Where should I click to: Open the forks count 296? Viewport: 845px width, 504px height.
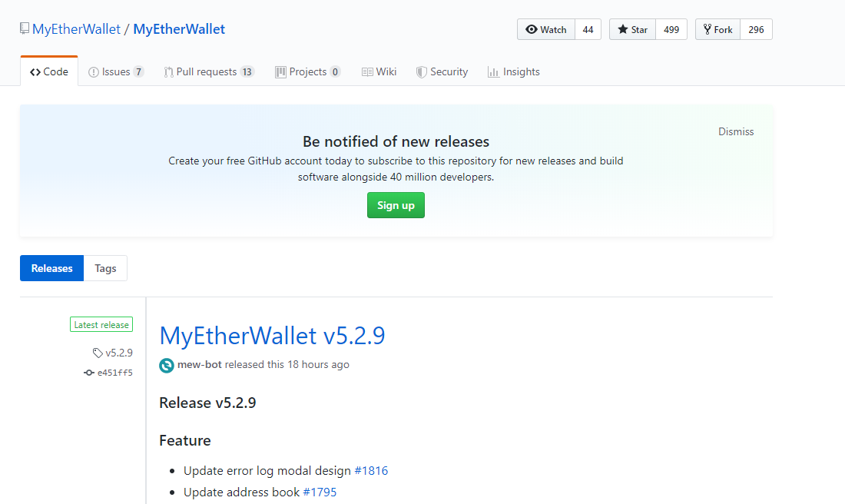click(x=756, y=30)
